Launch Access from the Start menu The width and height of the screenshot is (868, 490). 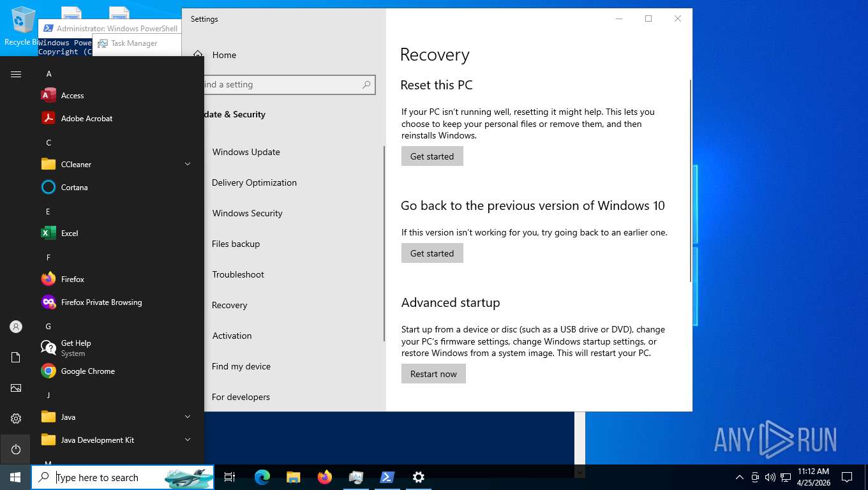point(117,96)
